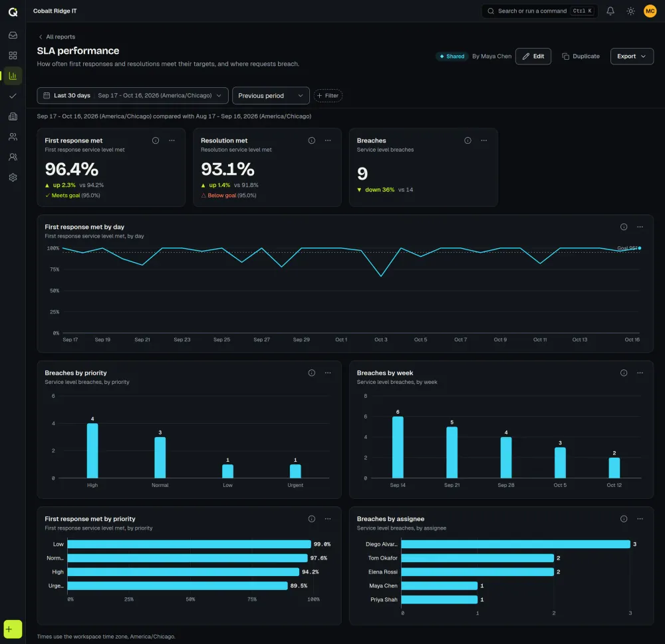
Task: Show info for Resolution met card
Action: [312, 140]
